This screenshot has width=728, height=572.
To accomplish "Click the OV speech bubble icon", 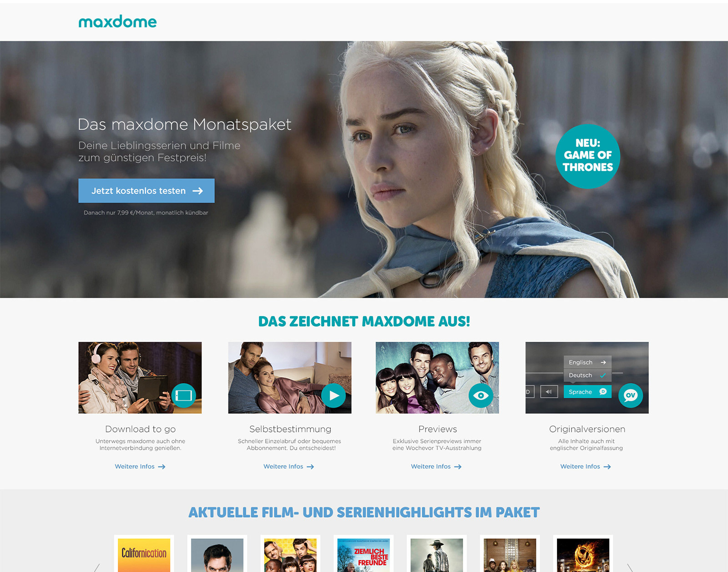I will [x=631, y=395].
